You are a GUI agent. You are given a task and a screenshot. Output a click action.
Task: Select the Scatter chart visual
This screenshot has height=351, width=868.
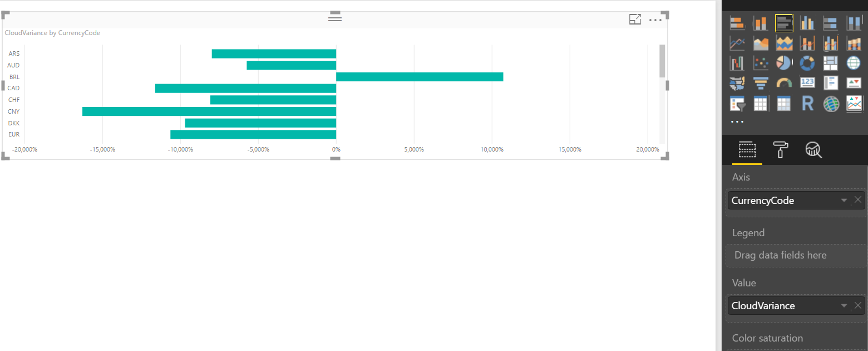click(x=761, y=63)
